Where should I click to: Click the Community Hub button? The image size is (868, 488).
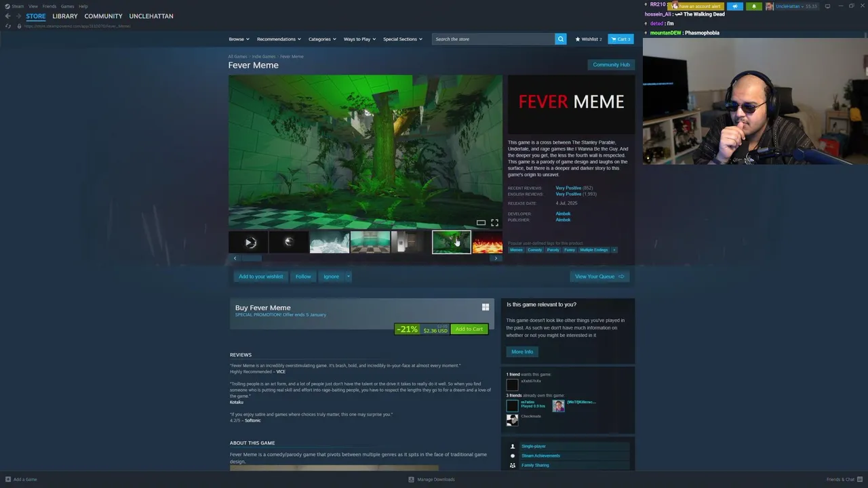click(611, 64)
